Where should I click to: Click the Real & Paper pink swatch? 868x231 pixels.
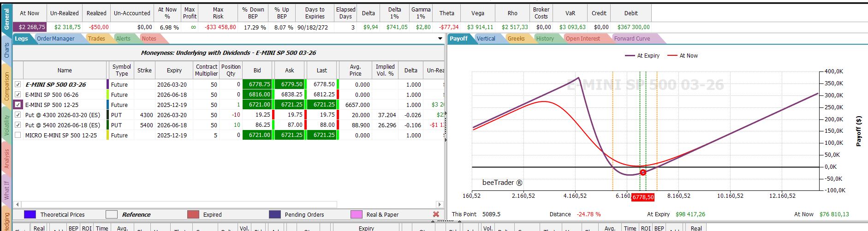click(356, 214)
